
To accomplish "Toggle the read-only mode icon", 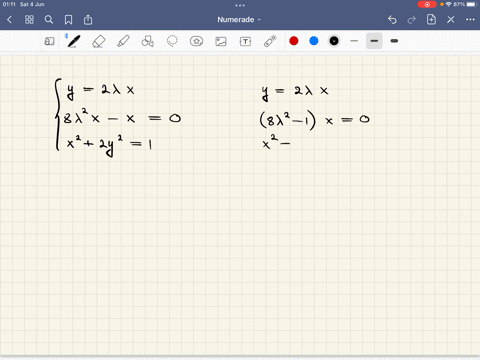I will point(49,41).
